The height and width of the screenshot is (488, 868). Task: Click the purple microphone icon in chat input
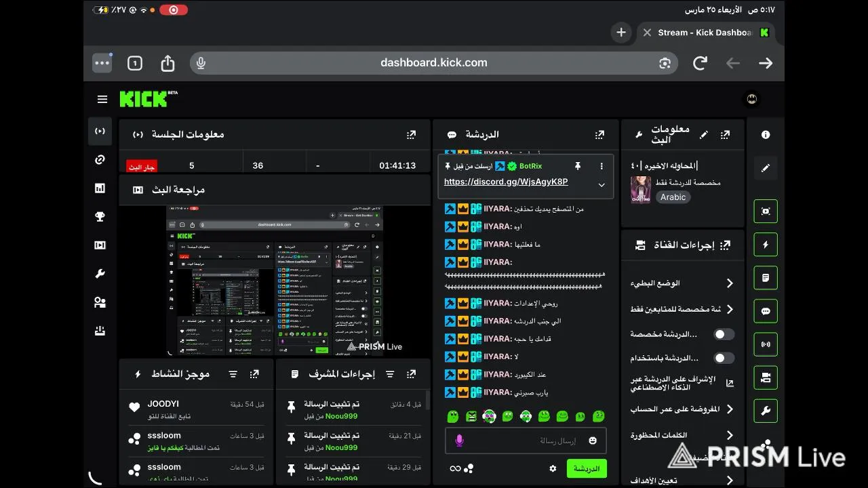459,441
